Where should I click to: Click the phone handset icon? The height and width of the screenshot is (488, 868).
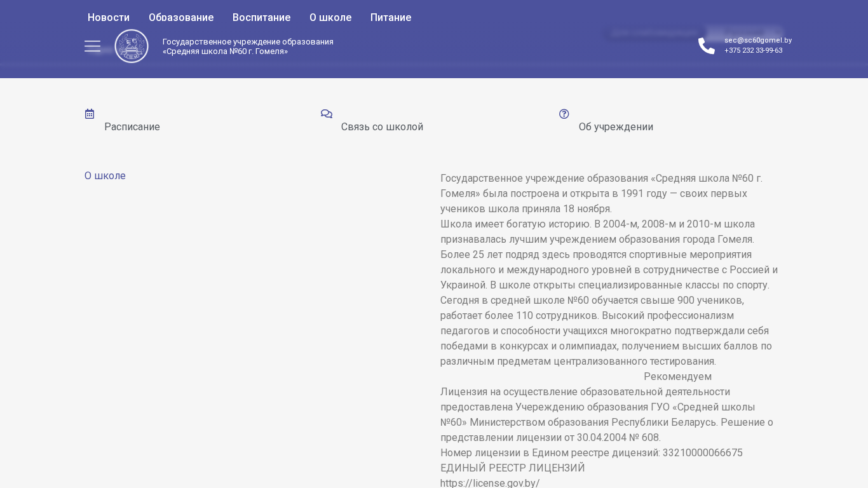point(706,46)
